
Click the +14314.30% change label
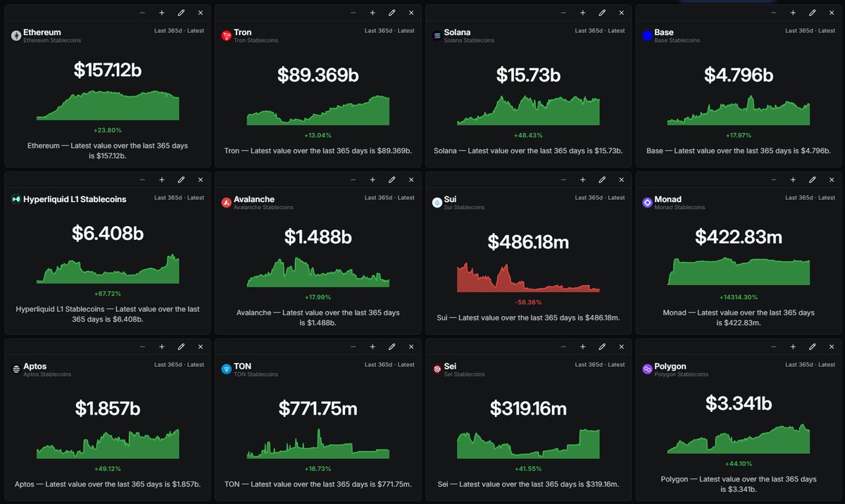(x=739, y=297)
